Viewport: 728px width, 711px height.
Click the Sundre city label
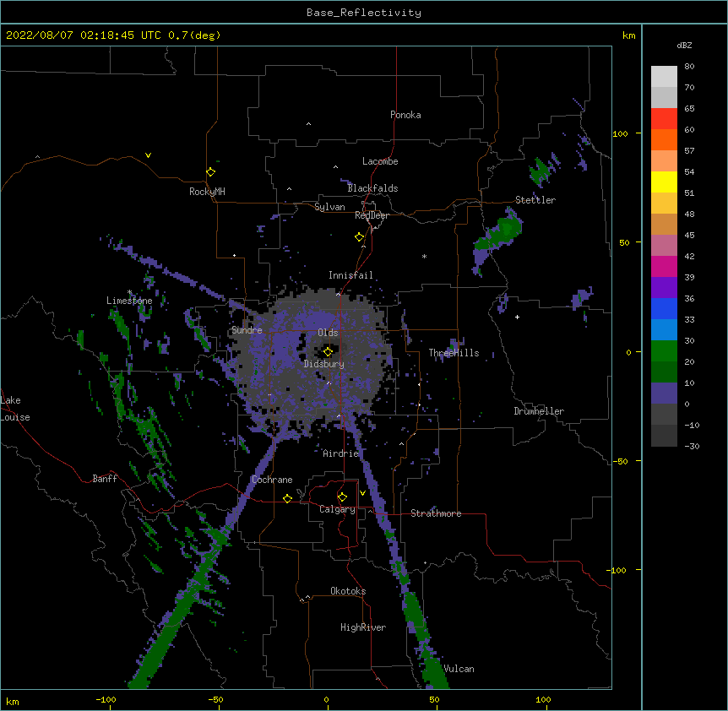247,330
